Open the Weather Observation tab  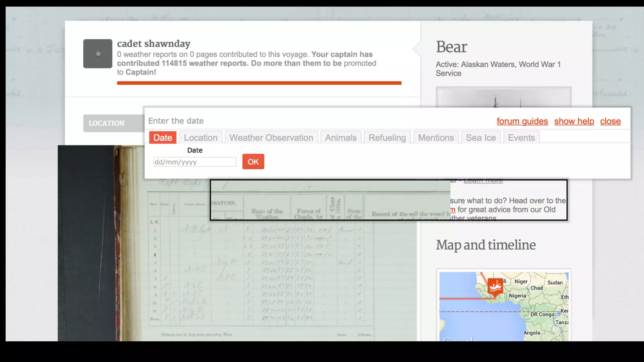[x=271, y=138]
